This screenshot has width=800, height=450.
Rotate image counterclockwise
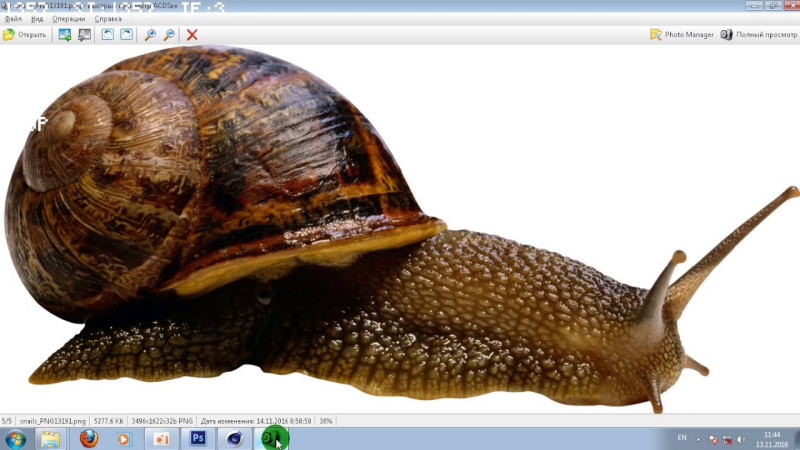tap(108, 35)
